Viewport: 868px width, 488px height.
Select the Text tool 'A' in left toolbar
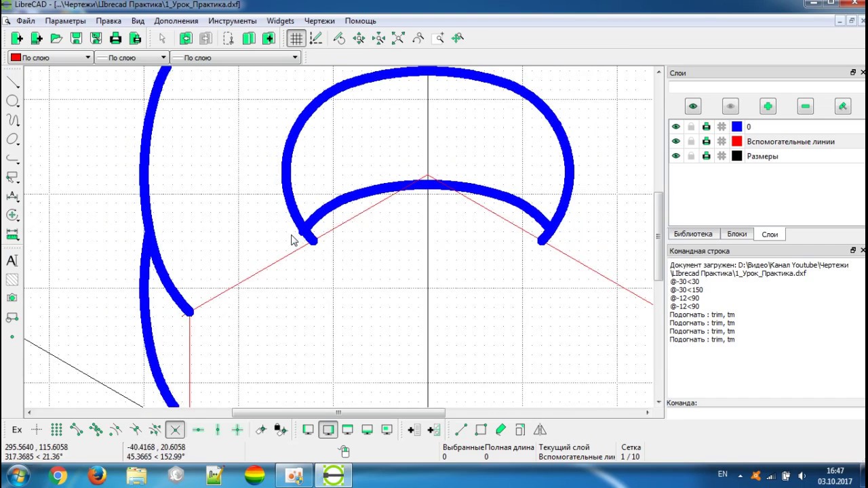click(12, 261)
